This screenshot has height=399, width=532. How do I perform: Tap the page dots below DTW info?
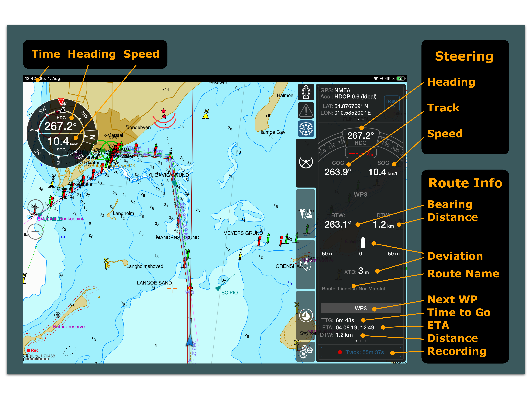(x=360, y=341)
